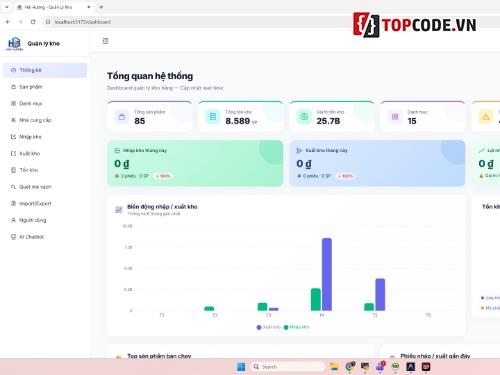
Task: Reload the dashboard page
Action: click(x=33, y=22)
